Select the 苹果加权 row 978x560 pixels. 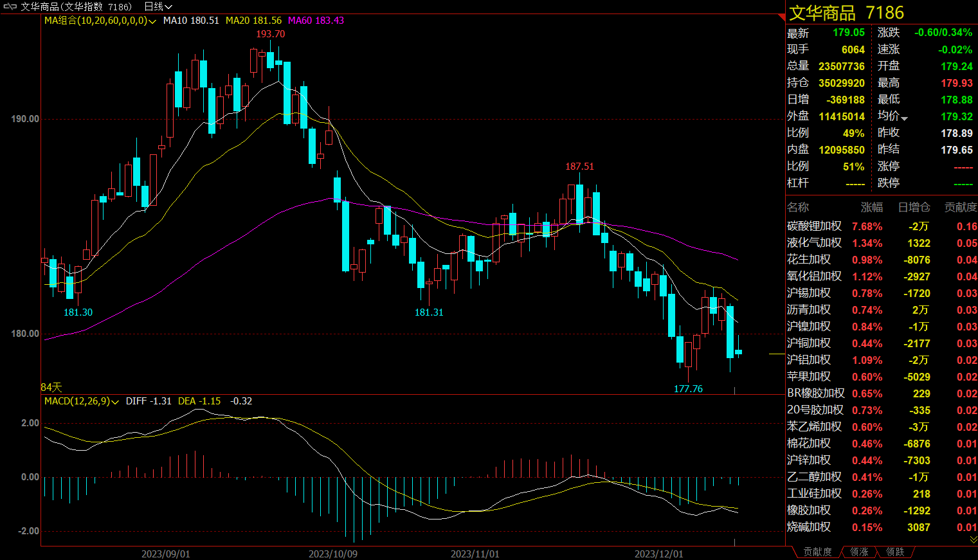[x=882, y=377]
